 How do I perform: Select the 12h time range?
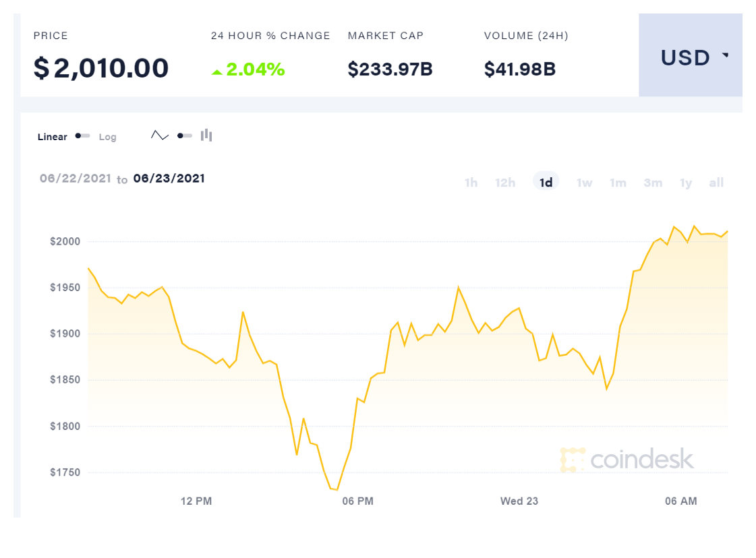point(505,183)
